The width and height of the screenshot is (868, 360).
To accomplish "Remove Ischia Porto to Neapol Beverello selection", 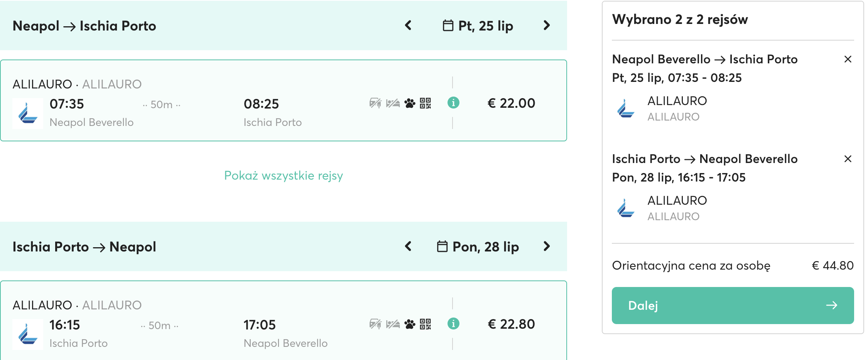I will click(x=848, y=159).
